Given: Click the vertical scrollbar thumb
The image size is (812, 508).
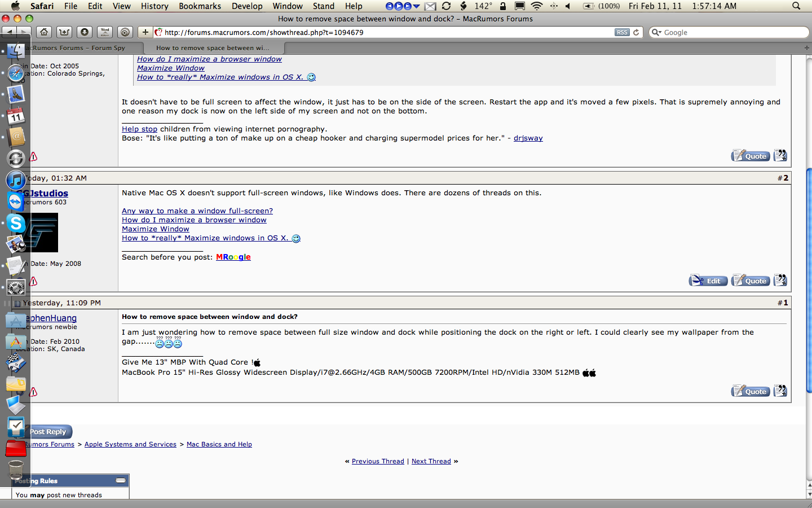Looking at the screenshot, I should (809, 280).
